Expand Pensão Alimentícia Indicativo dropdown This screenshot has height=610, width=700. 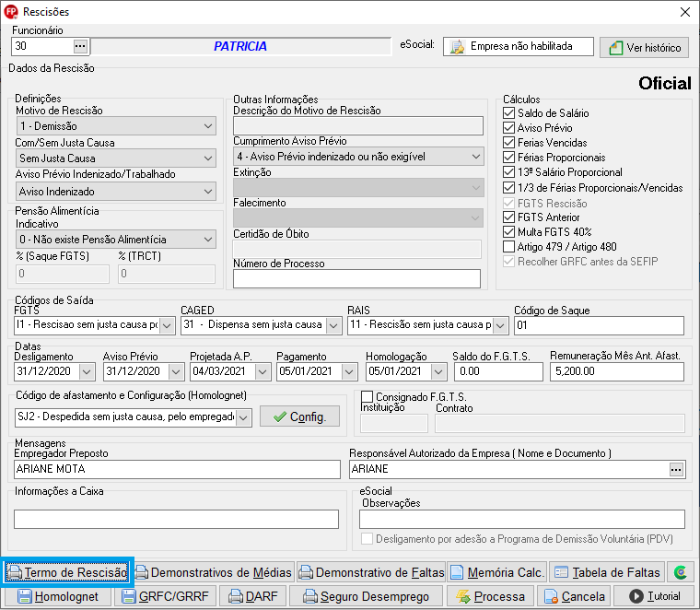(x=208, y=240)
